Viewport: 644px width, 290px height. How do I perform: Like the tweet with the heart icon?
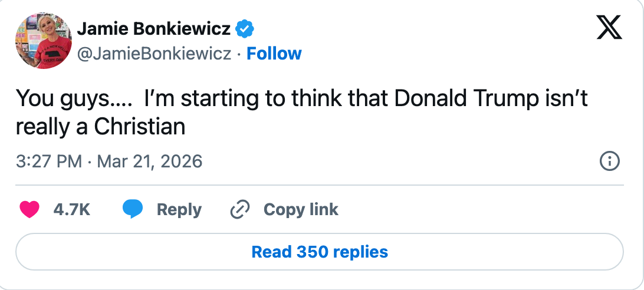29,209
